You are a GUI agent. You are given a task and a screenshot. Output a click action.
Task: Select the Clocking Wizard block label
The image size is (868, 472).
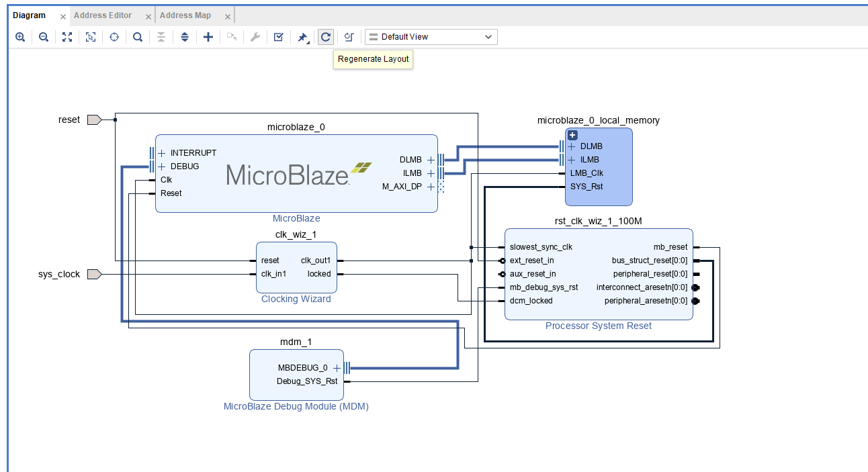(x=296, y=299)
